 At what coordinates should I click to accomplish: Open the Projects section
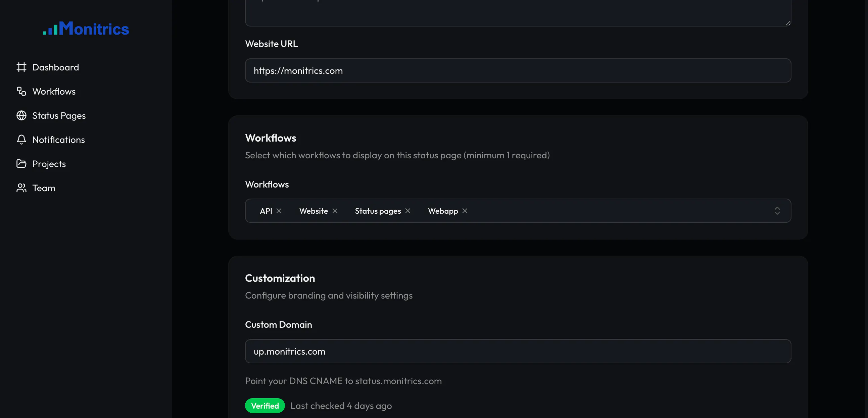pyautogui.click(x=49, y=164)
